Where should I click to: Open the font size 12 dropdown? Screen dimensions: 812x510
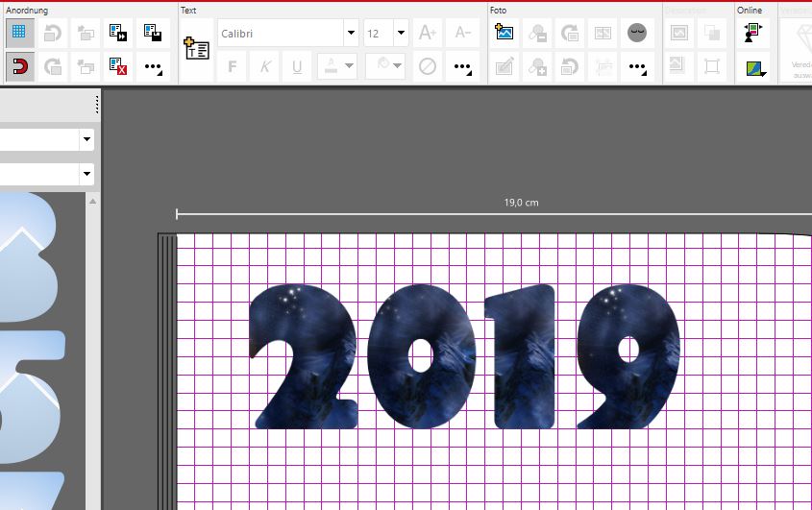click(x=401, y=34)
